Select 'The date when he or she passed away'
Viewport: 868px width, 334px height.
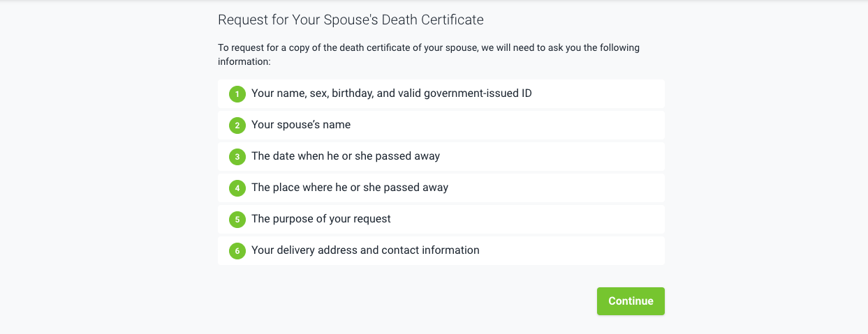(x=346, y=156)
